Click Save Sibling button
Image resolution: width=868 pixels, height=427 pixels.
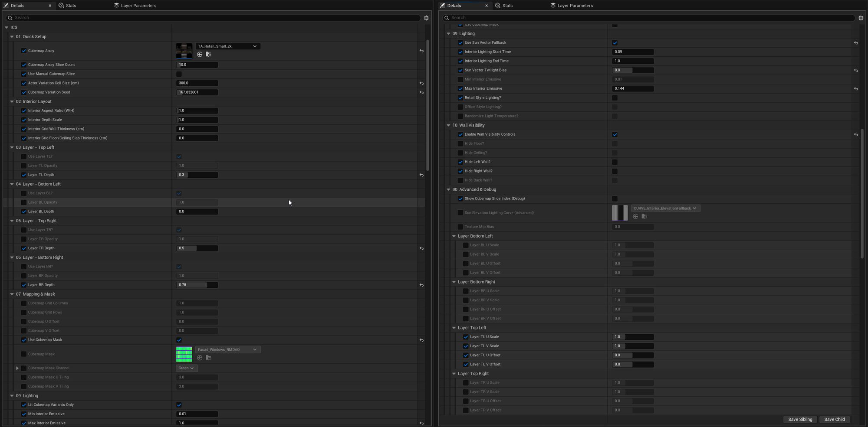point(800,419)
